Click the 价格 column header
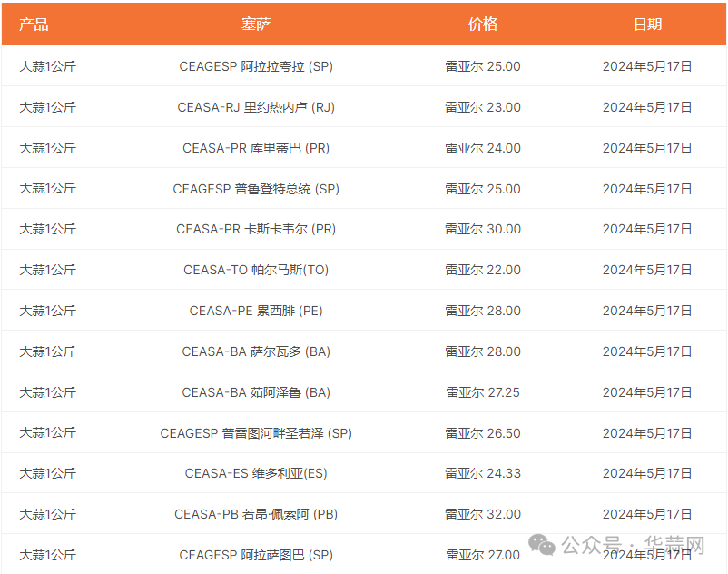The width and height of the screenshot is (728, 574). (483, 25)
